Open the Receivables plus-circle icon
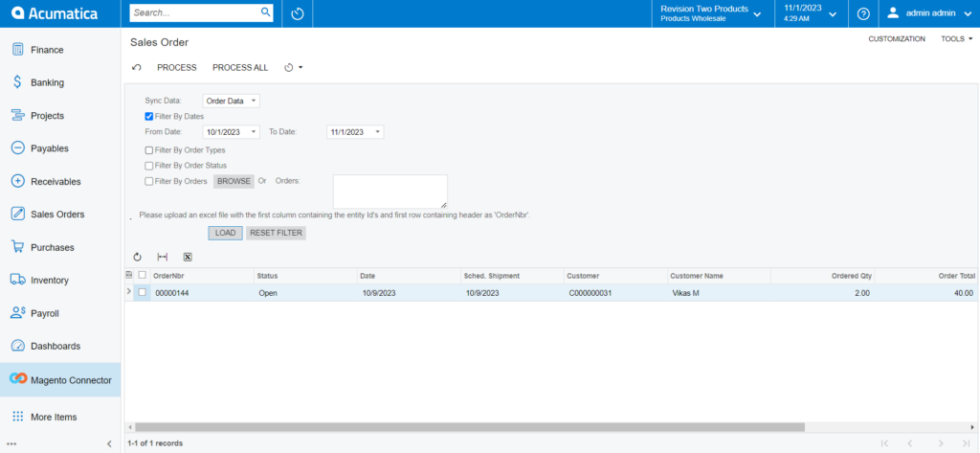The width and height of the screenshot is (980, 453). coord(17,181)
